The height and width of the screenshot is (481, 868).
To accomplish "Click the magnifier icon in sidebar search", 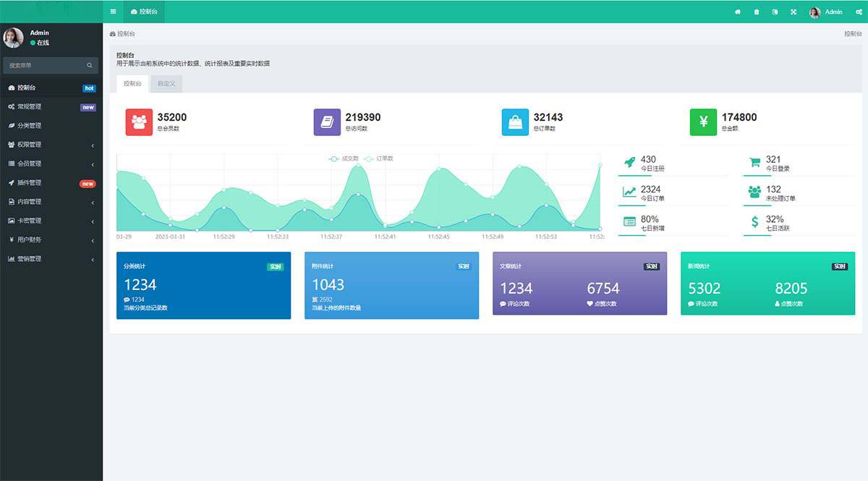I will (x=90, y=66).
